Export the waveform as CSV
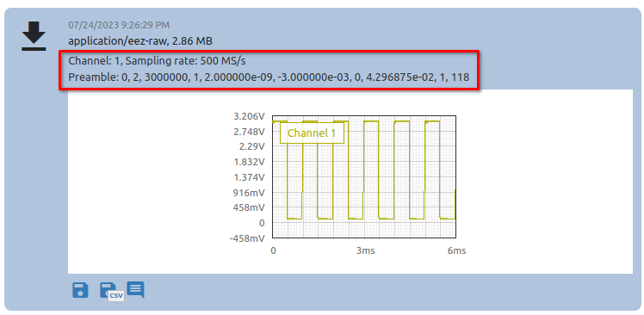Screen dimensions: 644x315 tap(111, 292)
